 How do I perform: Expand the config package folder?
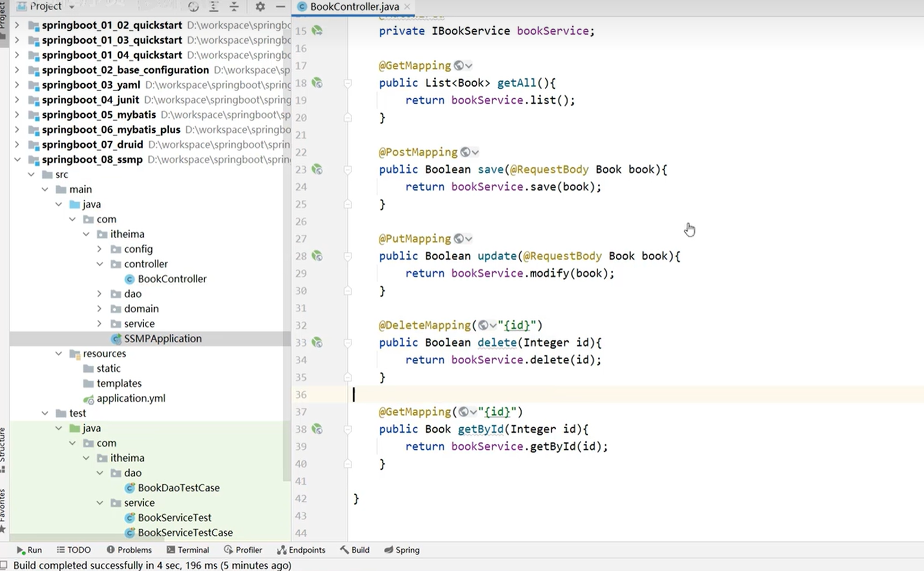pos(100,249)
